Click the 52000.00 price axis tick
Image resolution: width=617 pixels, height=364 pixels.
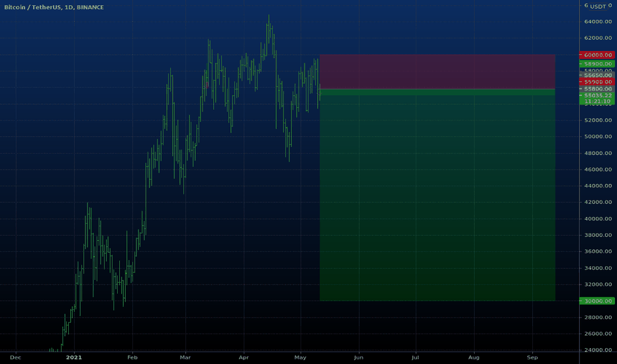pos(598,120)
